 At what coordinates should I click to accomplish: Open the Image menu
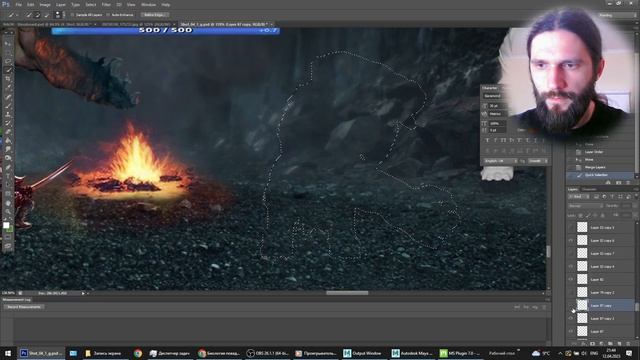click(45, 4)
